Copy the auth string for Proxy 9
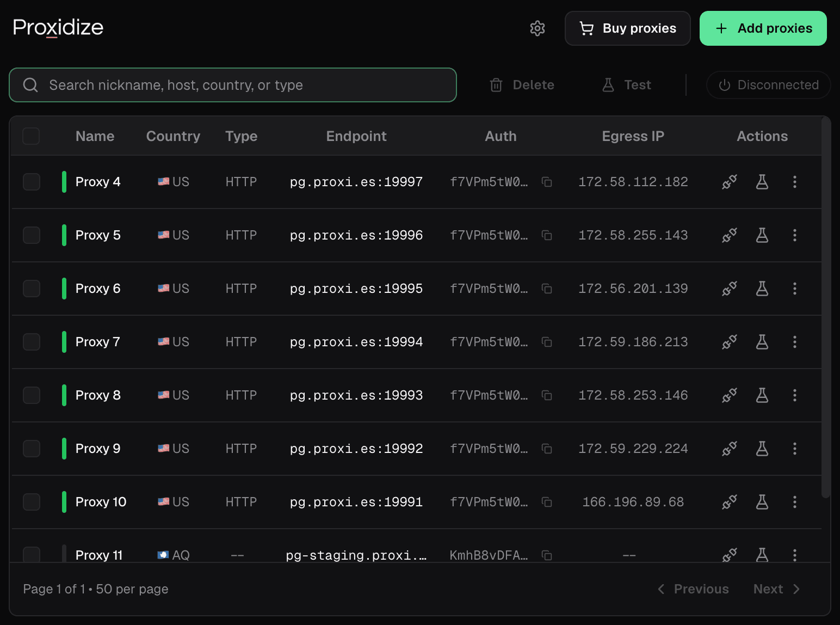 (547, 449)
